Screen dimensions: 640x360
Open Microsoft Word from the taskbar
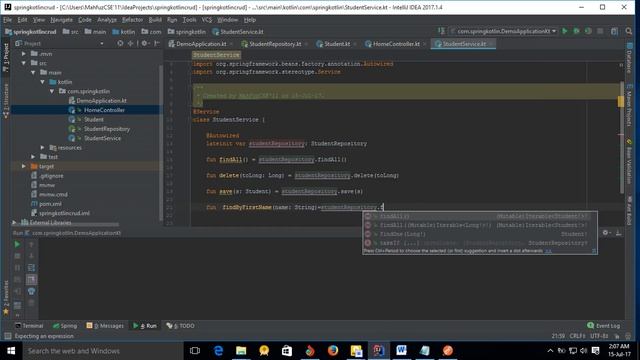pyautogui.click(x=401, y=351)
